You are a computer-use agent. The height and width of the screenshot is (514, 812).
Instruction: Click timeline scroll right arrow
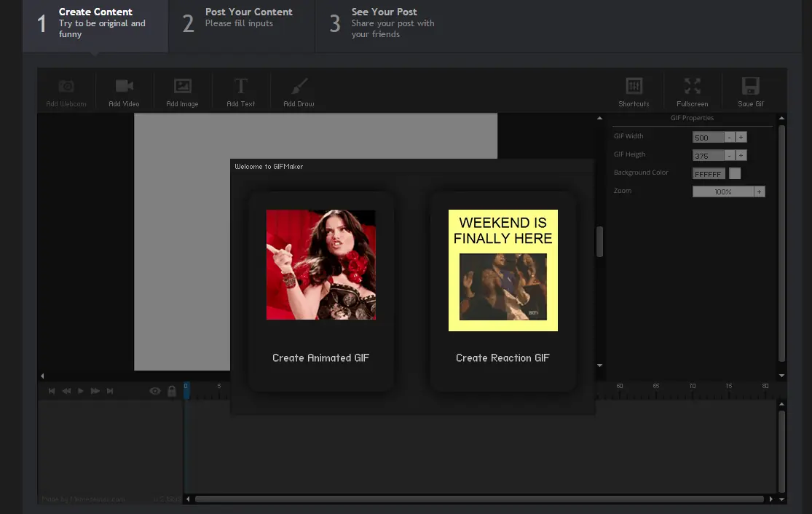(x=771, y=499)
